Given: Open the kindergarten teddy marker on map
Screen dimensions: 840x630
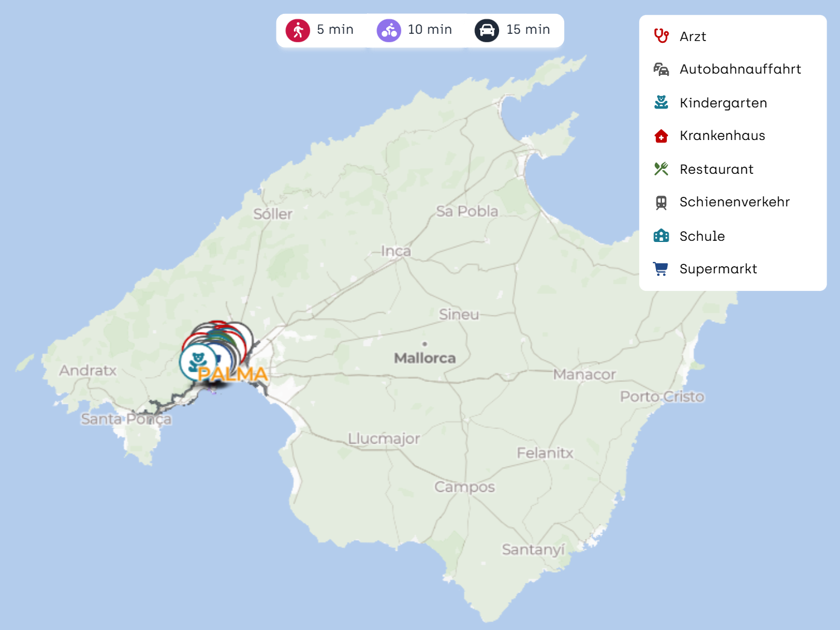Looking at the screenshot, I should click(x=196, y=361).
